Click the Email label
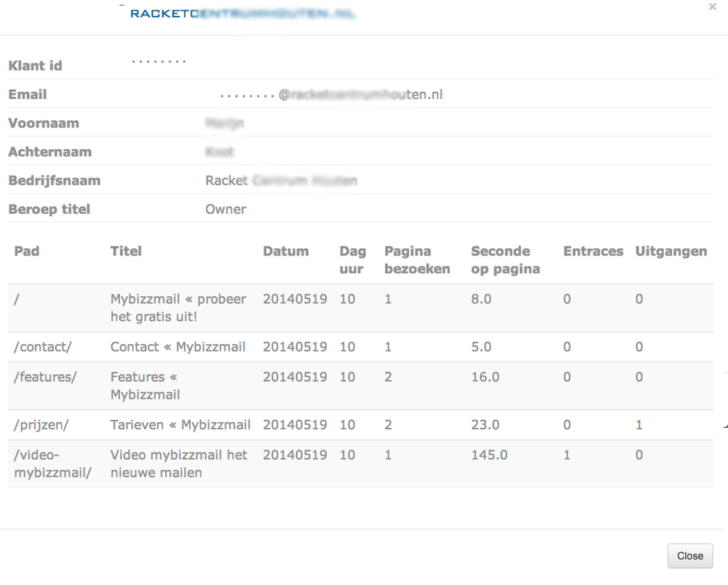The image size is (728, 585). pyautogui.click(x=28, y=95)
